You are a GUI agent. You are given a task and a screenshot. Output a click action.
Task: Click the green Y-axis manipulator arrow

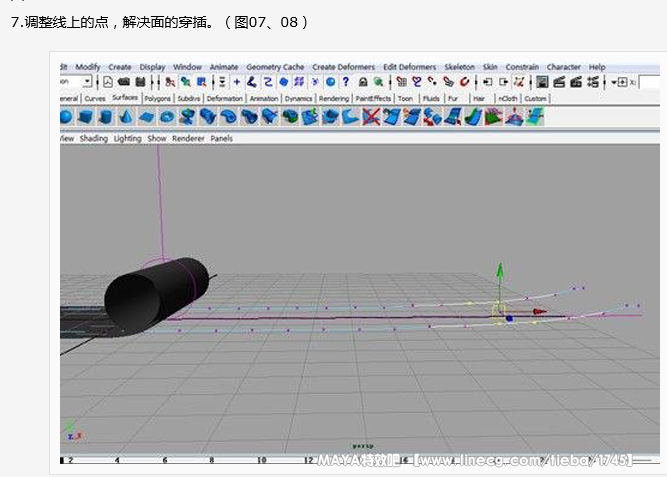[x=500, y=270]
